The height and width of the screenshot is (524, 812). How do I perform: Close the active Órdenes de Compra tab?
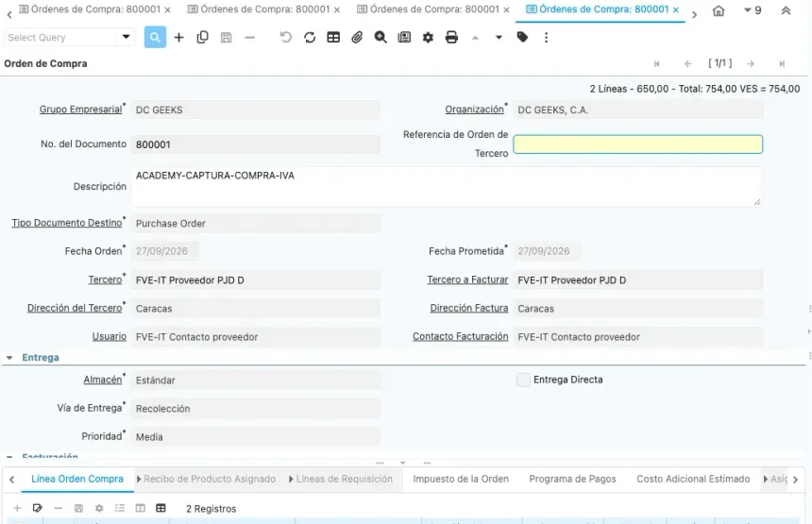coord(676,9)
